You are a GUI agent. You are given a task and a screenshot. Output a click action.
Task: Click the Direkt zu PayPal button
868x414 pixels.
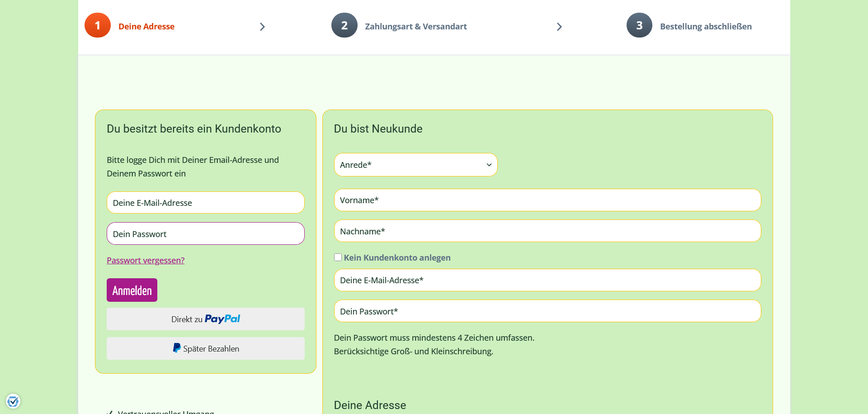click(x=205, y=319)
